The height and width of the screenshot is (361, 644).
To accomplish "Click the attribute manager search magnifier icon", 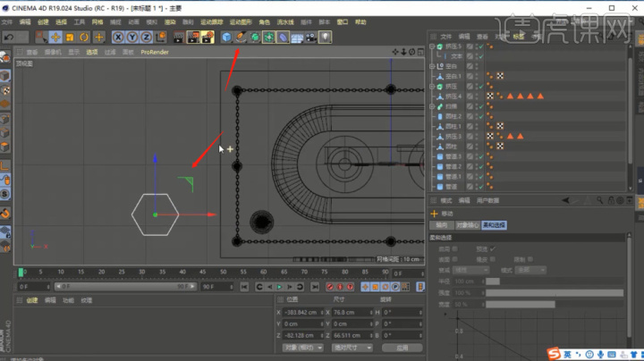I will click(x=600, y=200).
